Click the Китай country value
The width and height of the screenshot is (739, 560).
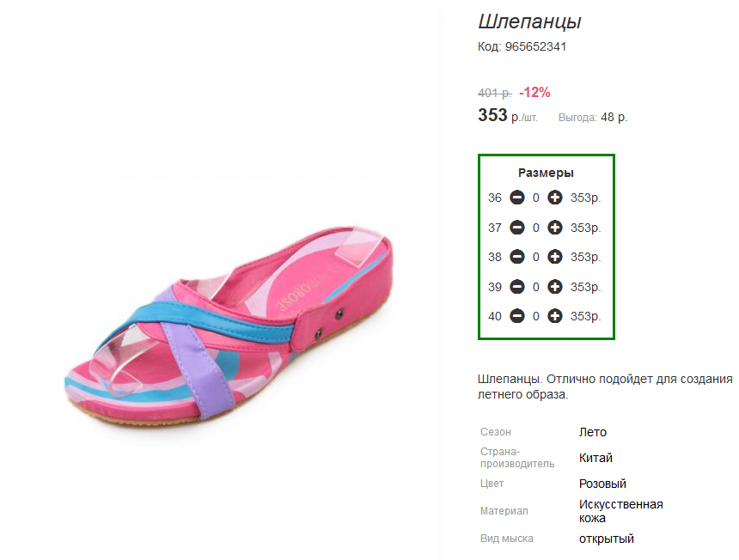click(x=595, y=458)
